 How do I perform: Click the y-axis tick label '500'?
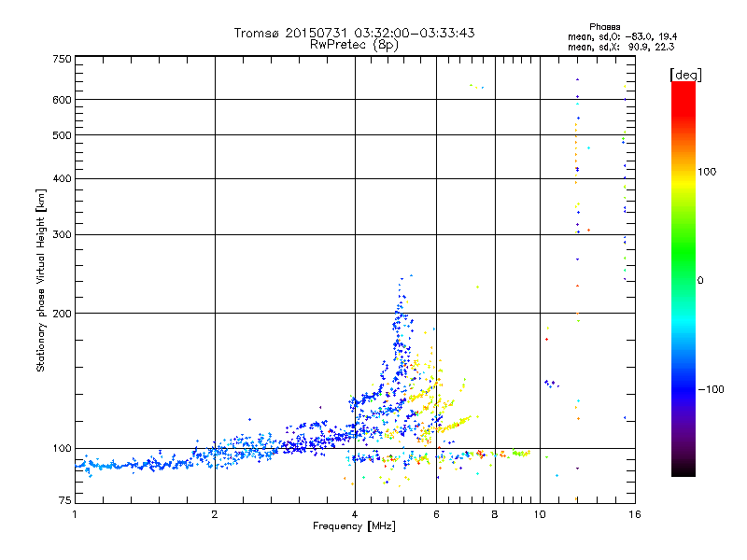62,135
